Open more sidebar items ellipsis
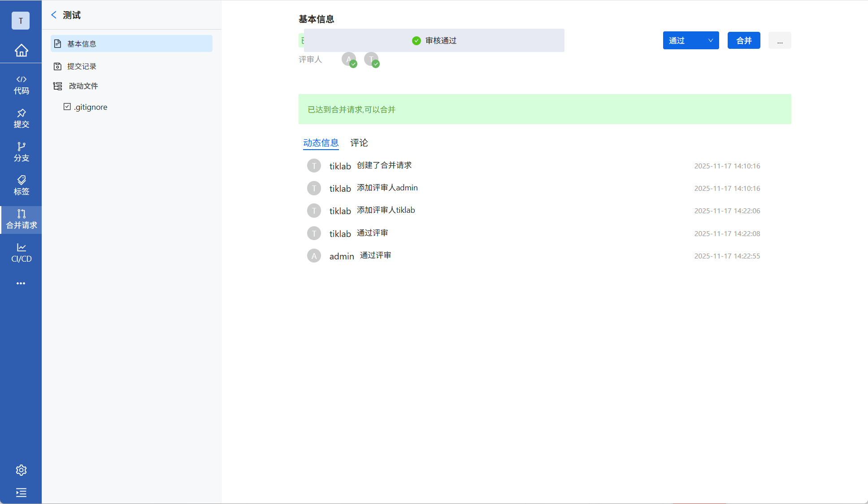The image size is (868, 504). 21,283
